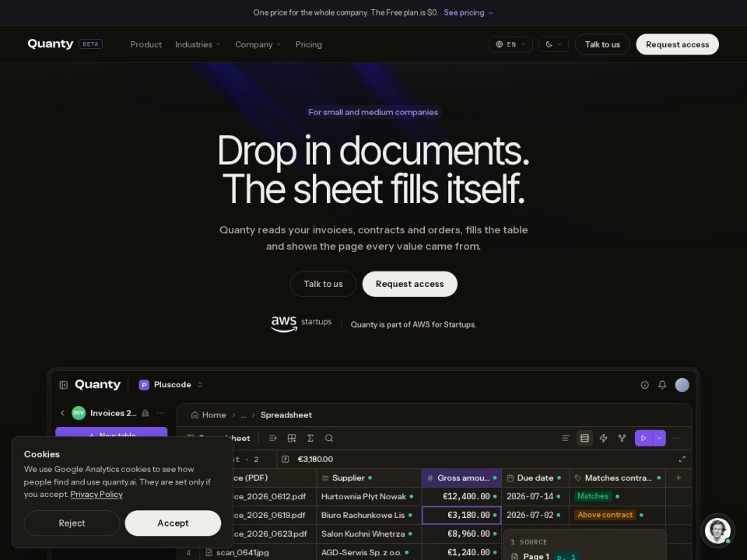Click the Spreadsheet breadcrumb
This screenshot has width=747, height=560.
286,415
